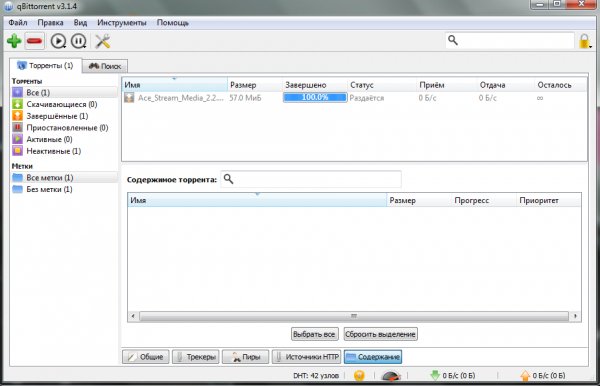This screenshot has height=386, width=600.
Task: Click the Сбросить выделение button
Action: [380, 334]
